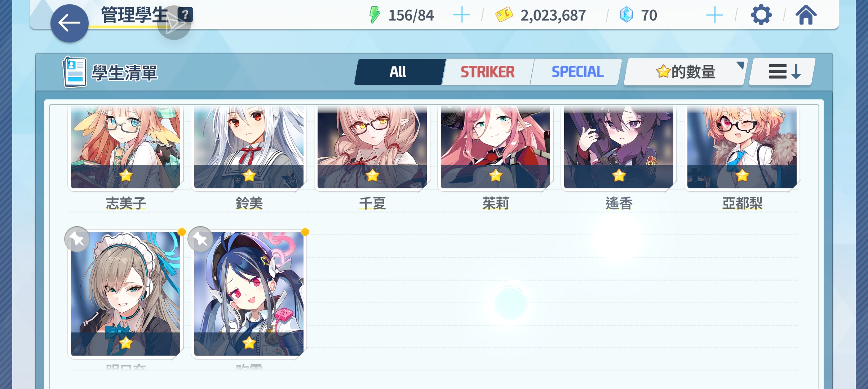The image size is (868, 389).
Task: Switch to the SPECIAL tab
Action: (577, 72)
